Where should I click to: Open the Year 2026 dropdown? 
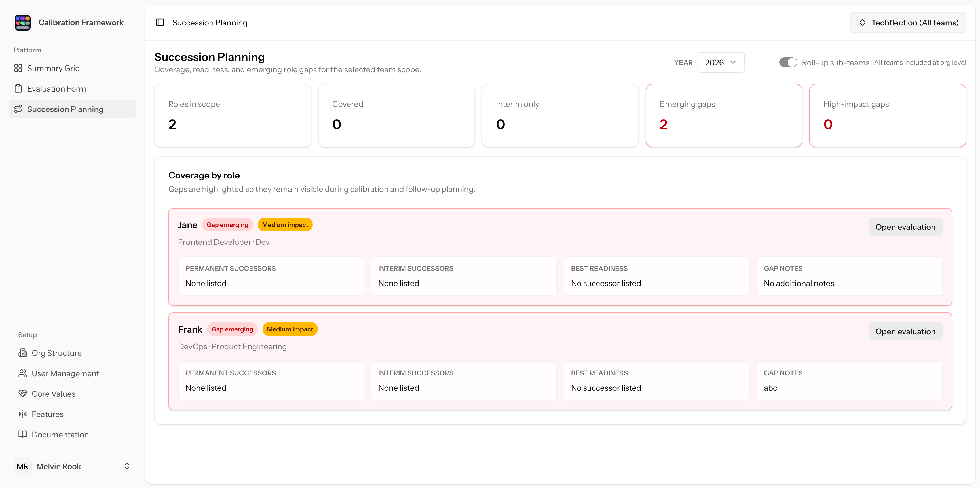pyautogui.click(x=721, y=62)
